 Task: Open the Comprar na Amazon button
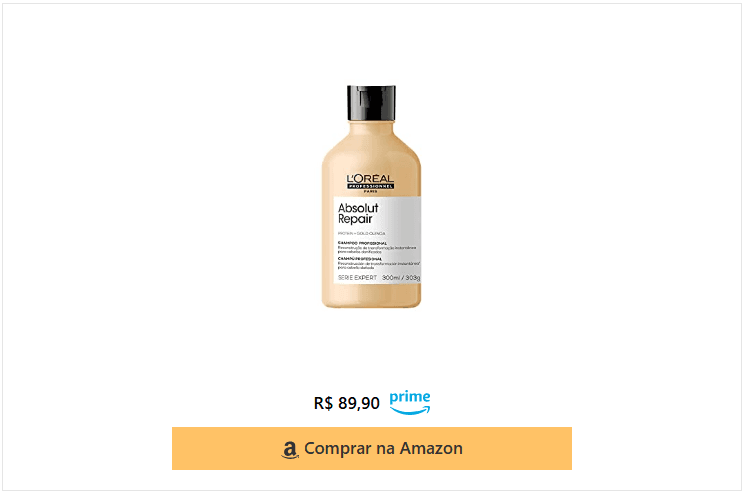tap(372, 448)
